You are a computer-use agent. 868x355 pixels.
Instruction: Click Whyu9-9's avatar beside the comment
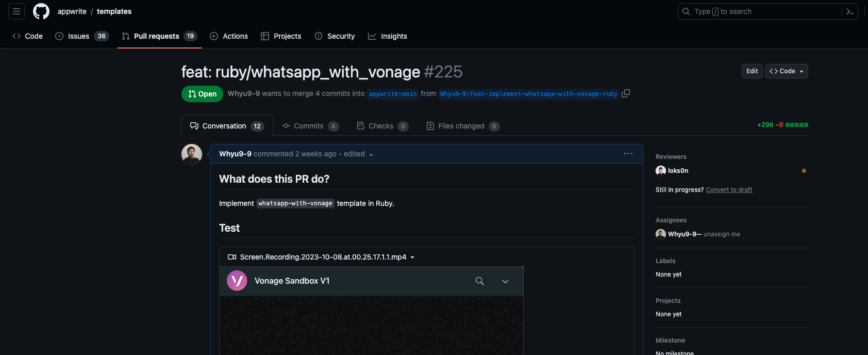point(192,154)
